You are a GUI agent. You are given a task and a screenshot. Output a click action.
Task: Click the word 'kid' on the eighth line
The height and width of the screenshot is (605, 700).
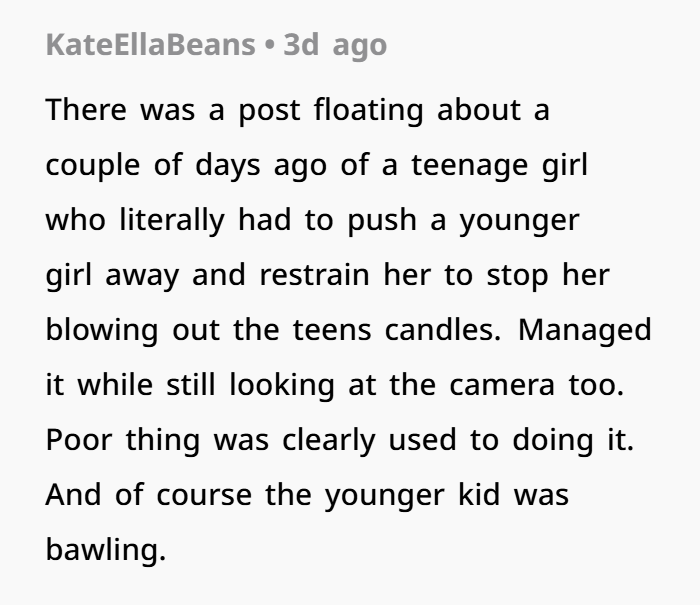coord(479,495)
